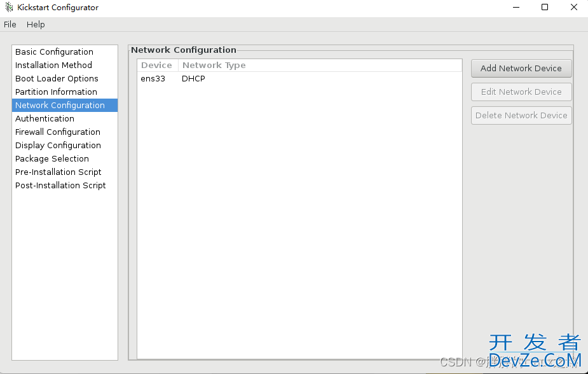
Task: Close the Kickstart Configurator window
Action: point(574,7)
